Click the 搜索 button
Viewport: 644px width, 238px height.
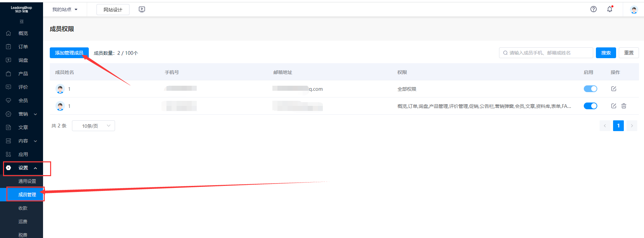(606, 53)
